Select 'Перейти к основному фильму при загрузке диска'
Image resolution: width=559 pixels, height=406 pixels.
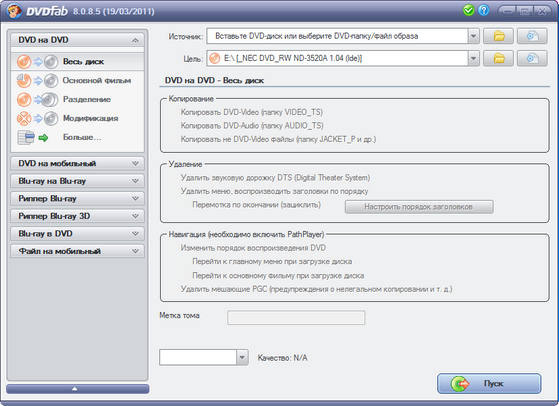[x=278, y=276]
